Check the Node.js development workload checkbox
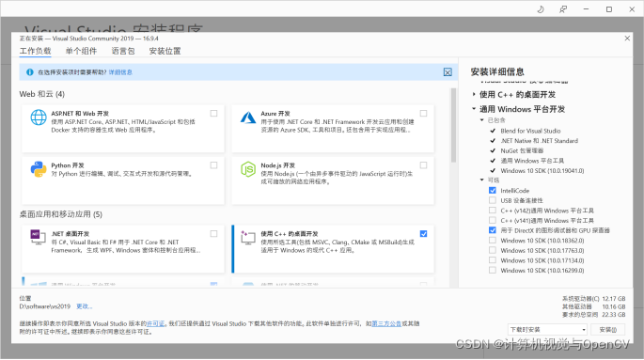644x360 pixels. click(423, 165)
